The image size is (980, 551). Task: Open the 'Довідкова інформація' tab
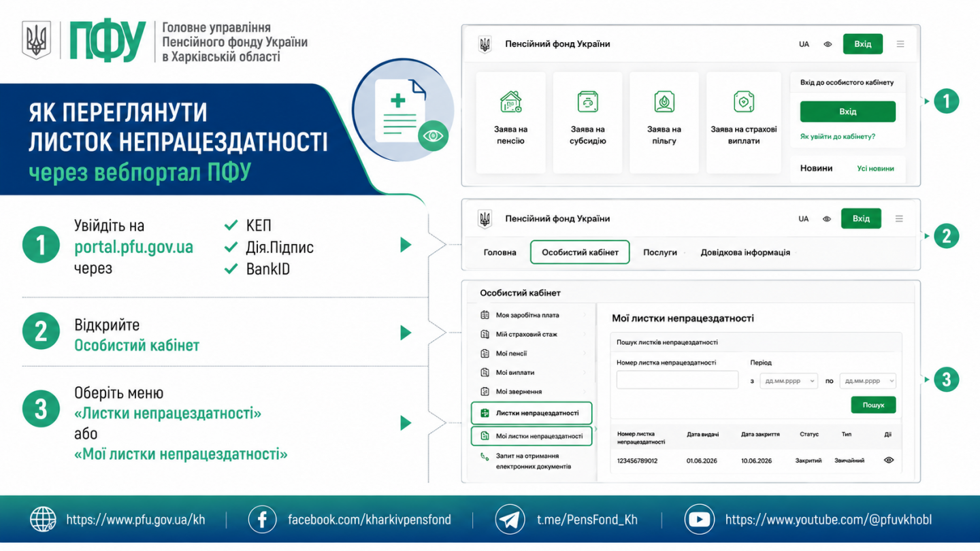(745, 252)
